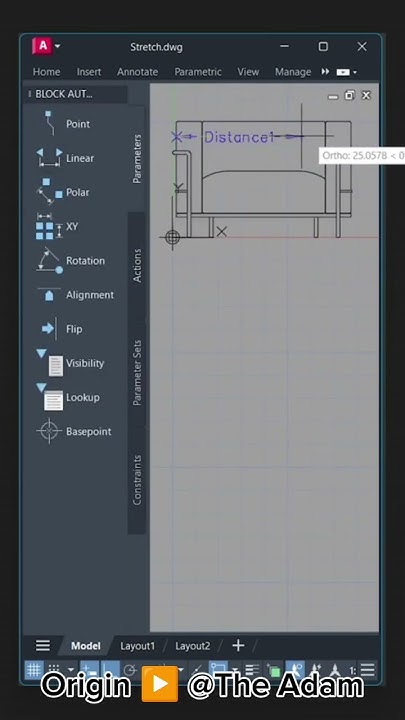Select the Flip parameter tool

pyautogui.click(x=61, y=329)
